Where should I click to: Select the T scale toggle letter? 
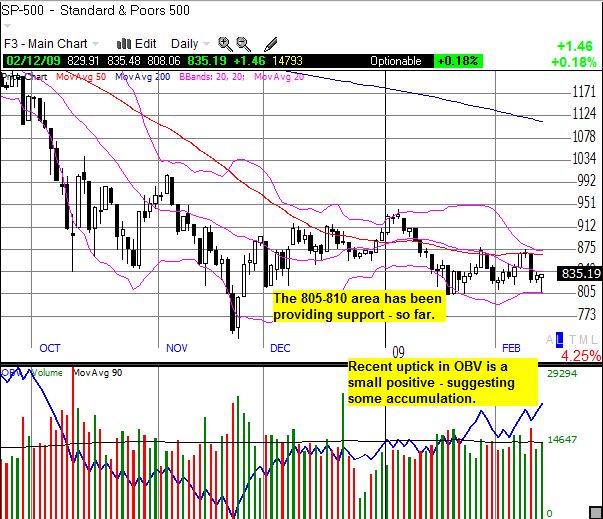(x=573, y=339)
